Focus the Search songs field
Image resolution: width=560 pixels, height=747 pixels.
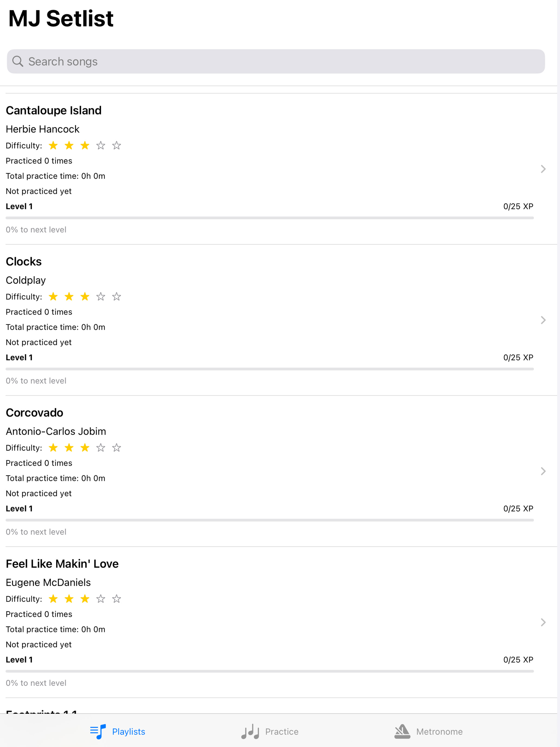276,61
